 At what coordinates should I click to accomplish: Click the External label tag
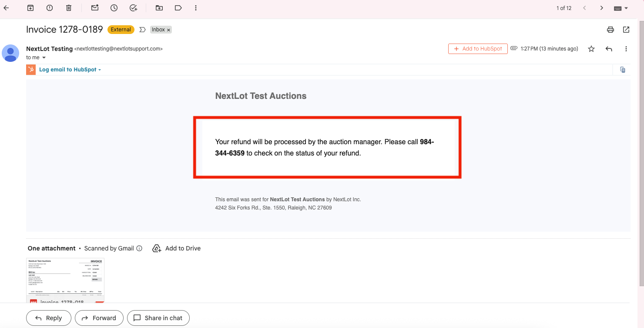point(121,30)
